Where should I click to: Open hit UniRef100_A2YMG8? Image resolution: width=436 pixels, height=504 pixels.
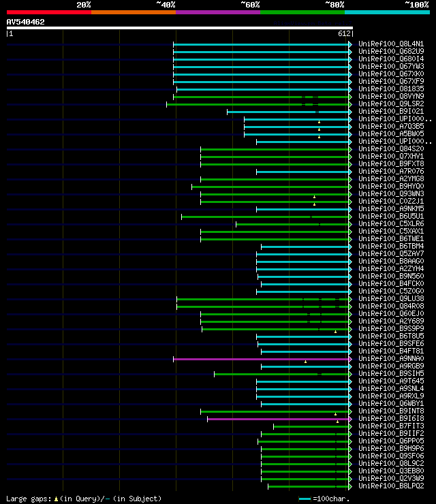391,178
